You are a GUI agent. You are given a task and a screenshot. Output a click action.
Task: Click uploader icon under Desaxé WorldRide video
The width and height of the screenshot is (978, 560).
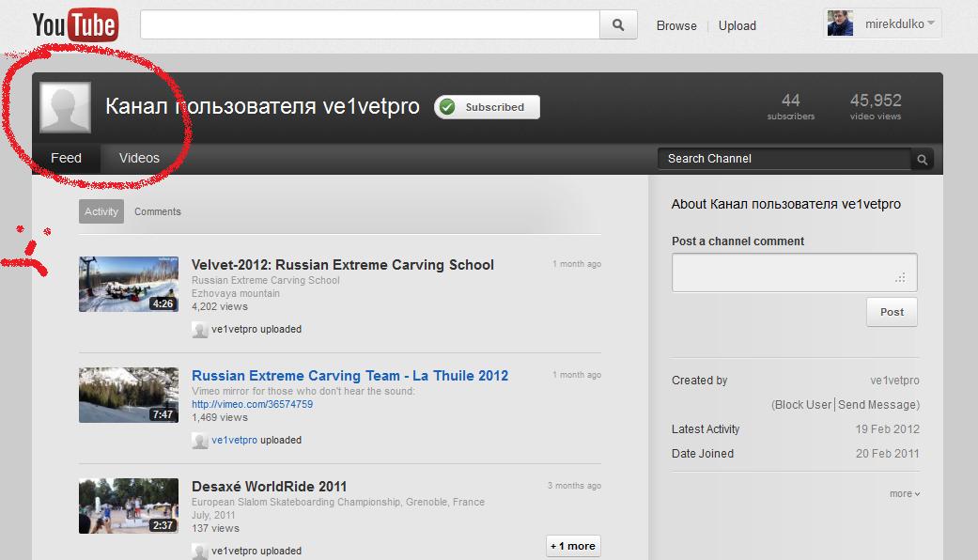(199, 552)
